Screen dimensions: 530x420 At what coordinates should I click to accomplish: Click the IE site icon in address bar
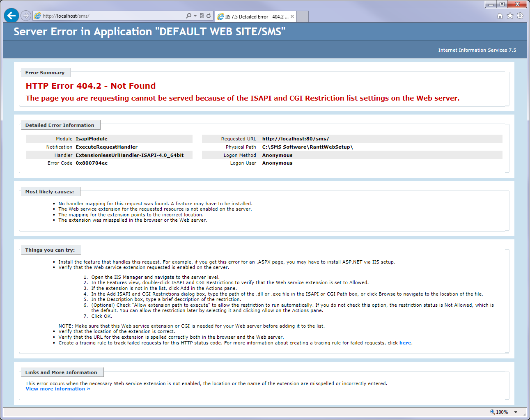coord(37,16)
